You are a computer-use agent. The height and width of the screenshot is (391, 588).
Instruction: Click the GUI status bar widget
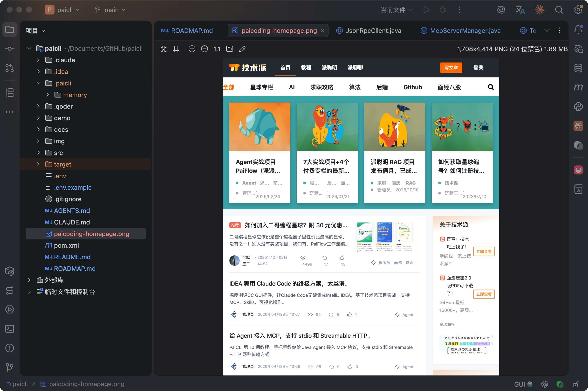coord(523,384)
